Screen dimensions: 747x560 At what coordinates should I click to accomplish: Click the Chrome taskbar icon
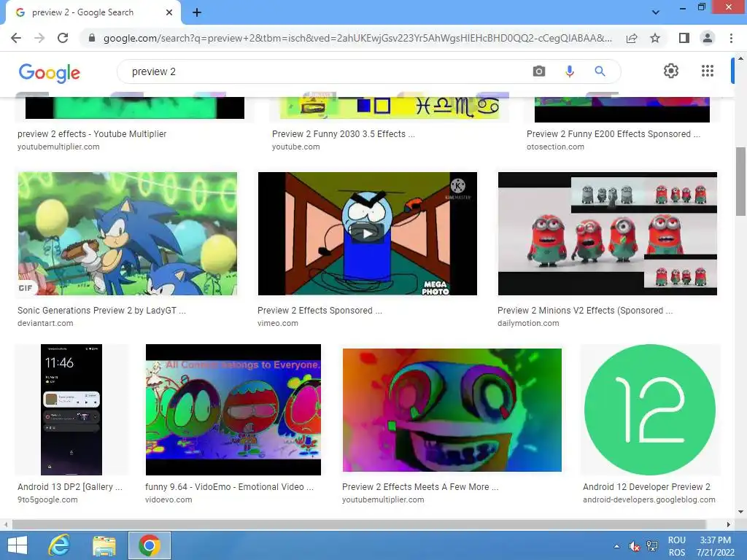149,545
